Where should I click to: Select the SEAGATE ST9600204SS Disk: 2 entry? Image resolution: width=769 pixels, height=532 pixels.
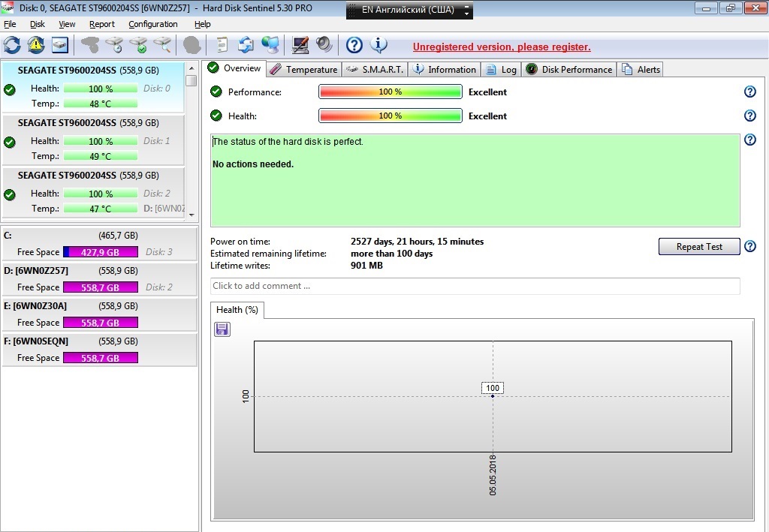point(93,192)
